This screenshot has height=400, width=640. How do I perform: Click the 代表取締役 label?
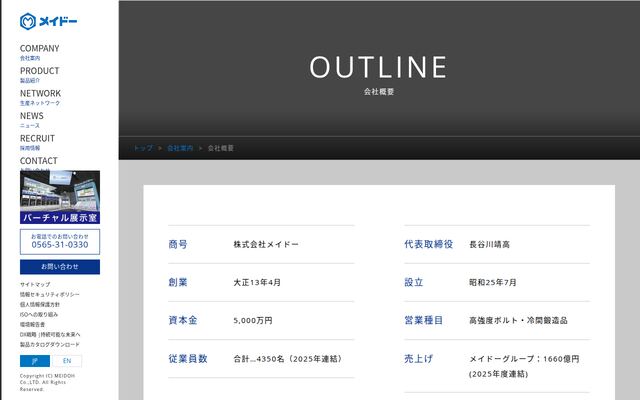pos(429,244)
